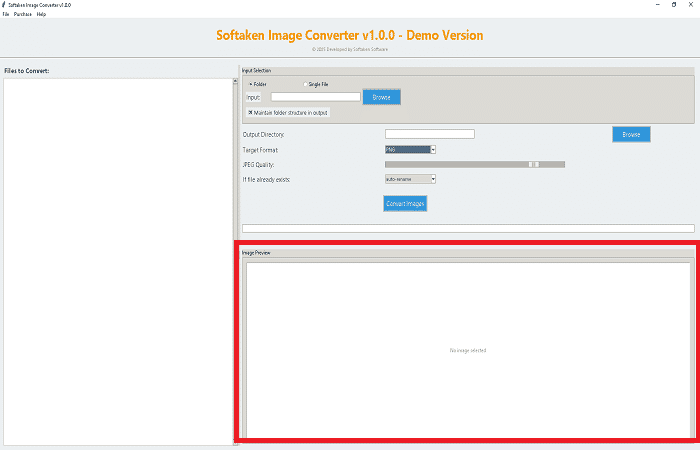Select the Folder radio option
Viewport: 700px width, 450px height.
[258, 84]
